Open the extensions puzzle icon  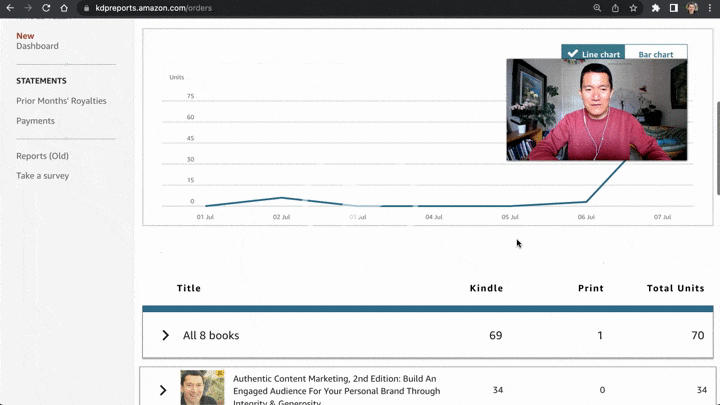(x=656, y=8)
